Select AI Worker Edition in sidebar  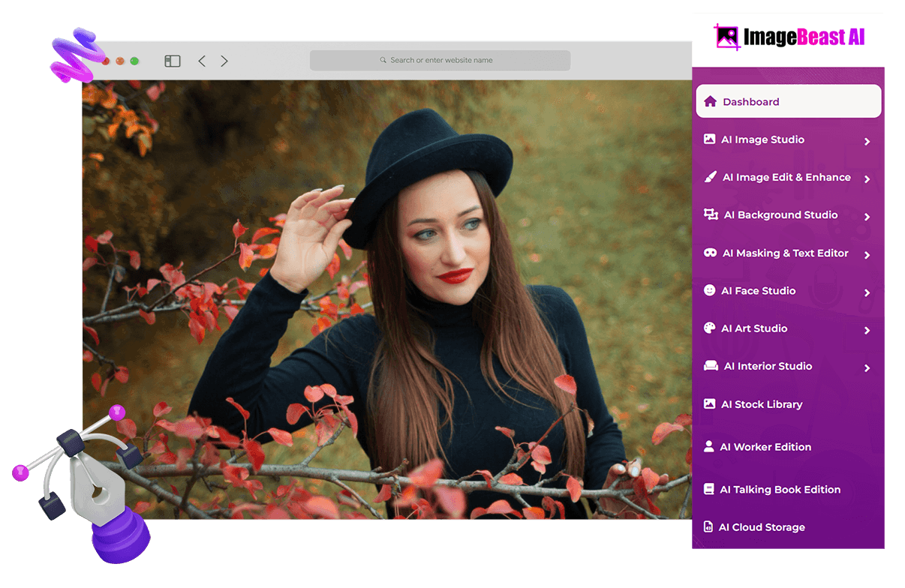765,447
